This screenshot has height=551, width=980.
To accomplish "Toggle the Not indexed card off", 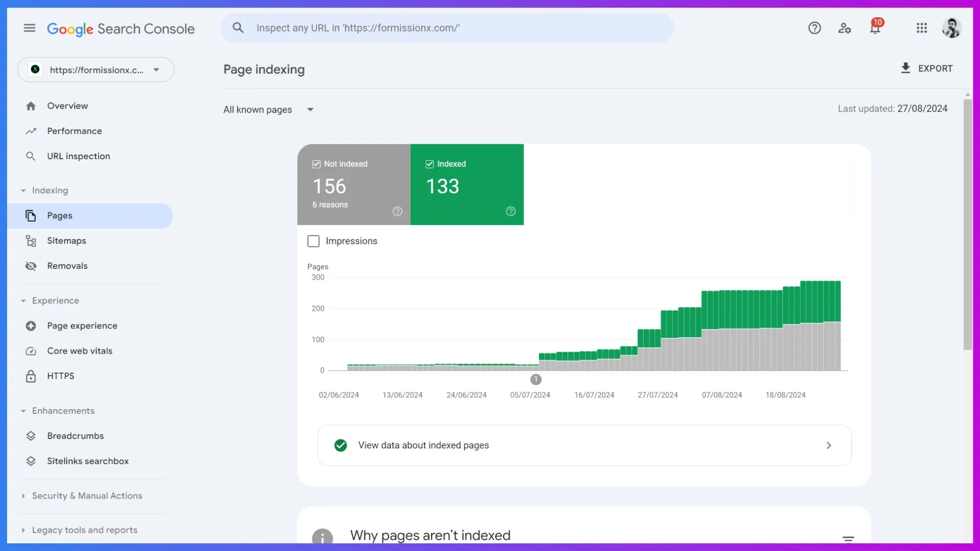I will (316, 164).
